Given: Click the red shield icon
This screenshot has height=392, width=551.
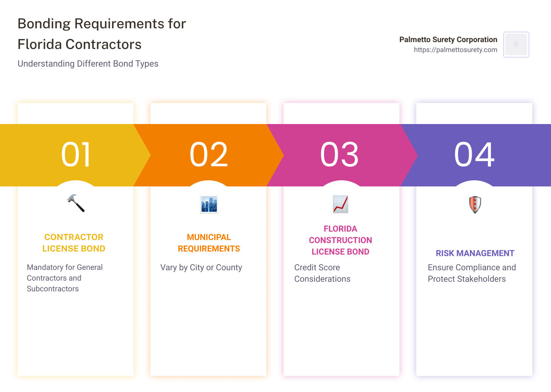Looking at the screenshot, I should [474, 204].
